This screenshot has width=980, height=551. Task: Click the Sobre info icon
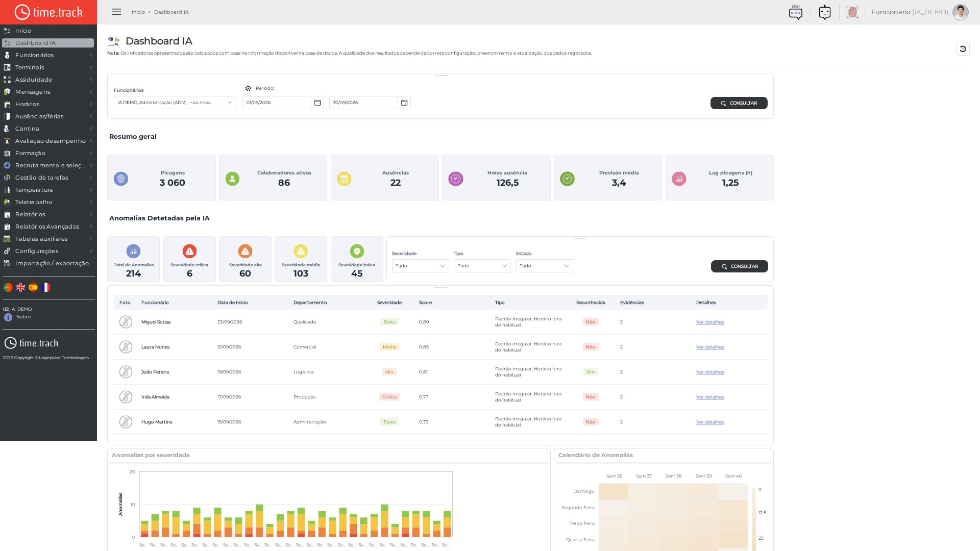tap(8, 317)
